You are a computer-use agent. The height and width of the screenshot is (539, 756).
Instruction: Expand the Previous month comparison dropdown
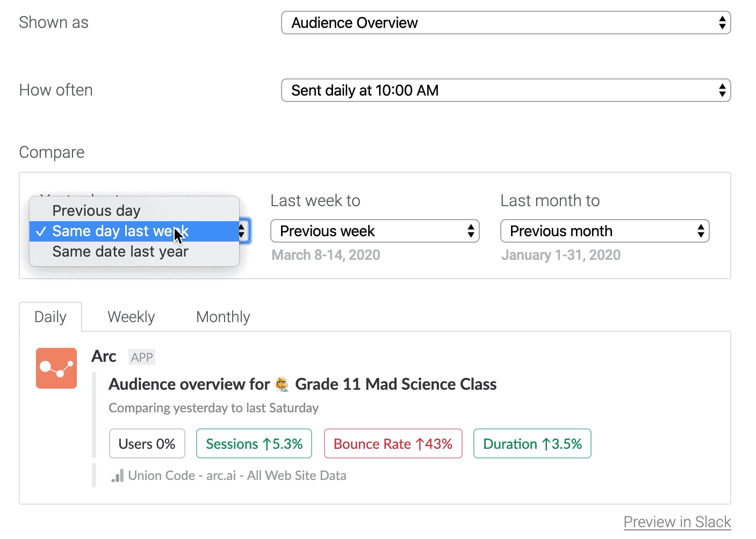tap(604, 231)
